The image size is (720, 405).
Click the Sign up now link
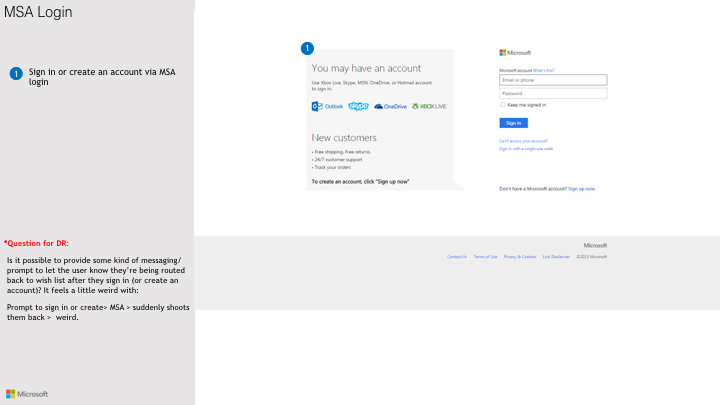click(581, 189)
